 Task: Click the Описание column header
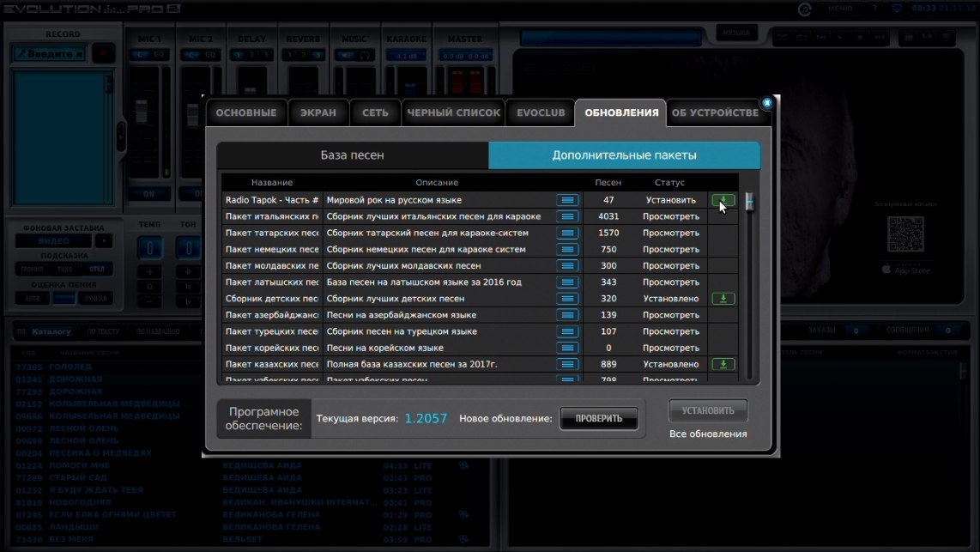[x=437, y=183]
